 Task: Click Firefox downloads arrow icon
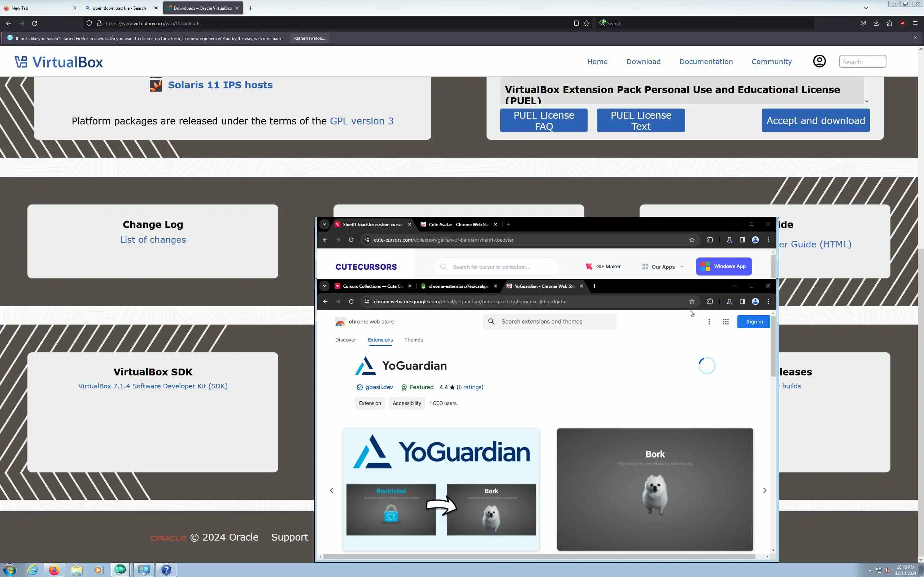pos(876,23)
